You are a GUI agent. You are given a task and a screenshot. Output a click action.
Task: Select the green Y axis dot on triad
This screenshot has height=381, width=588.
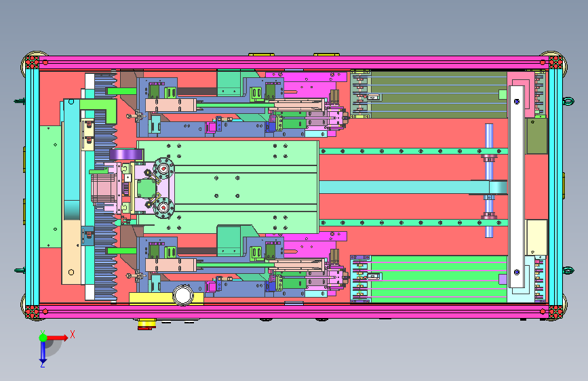(43, 338)
